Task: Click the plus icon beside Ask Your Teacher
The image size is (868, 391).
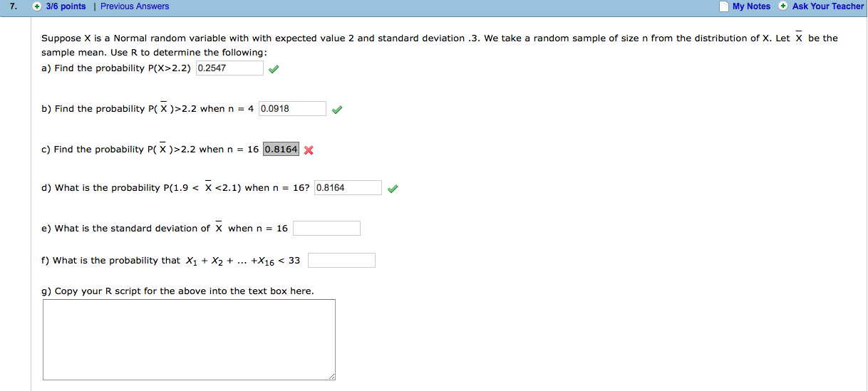Action: pyautogui.click(x=783, y=6)
